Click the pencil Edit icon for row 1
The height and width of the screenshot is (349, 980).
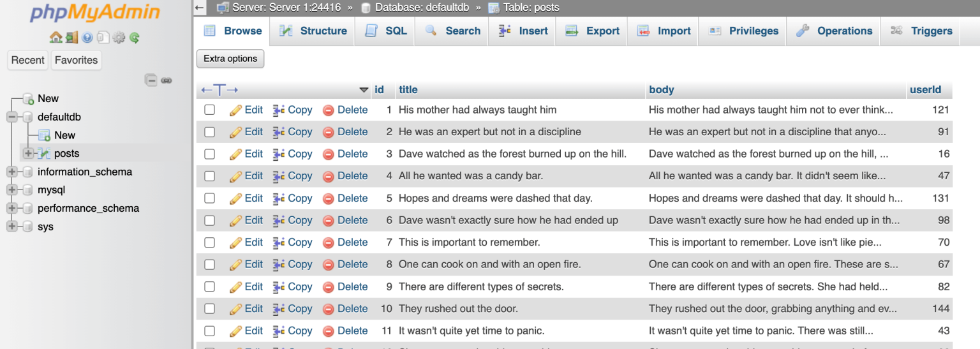coord(236,110)
